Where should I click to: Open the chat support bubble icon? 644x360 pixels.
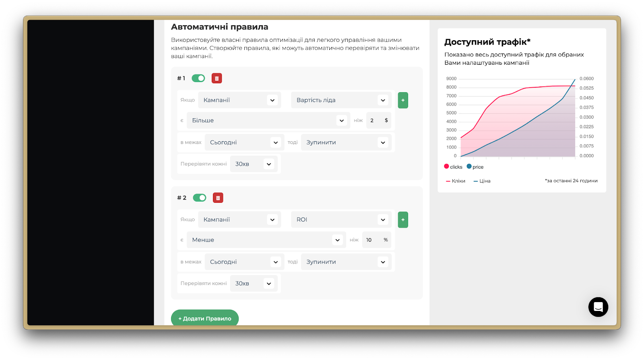(x=598, y=307)
